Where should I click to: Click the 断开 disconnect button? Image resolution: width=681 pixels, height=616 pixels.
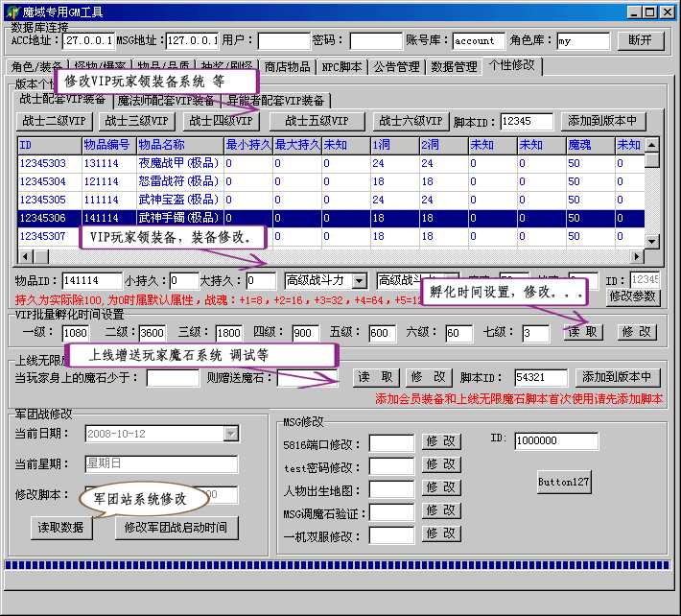640,40
